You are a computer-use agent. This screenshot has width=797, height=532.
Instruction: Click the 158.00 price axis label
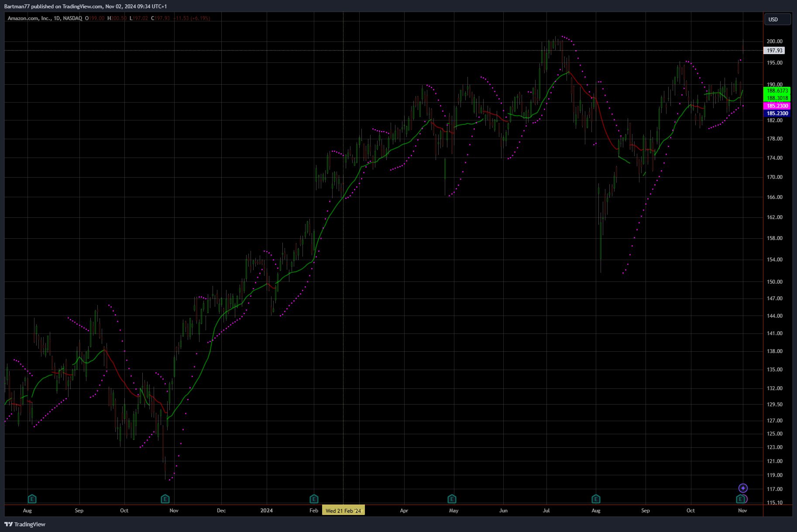(x=774, y=238)
